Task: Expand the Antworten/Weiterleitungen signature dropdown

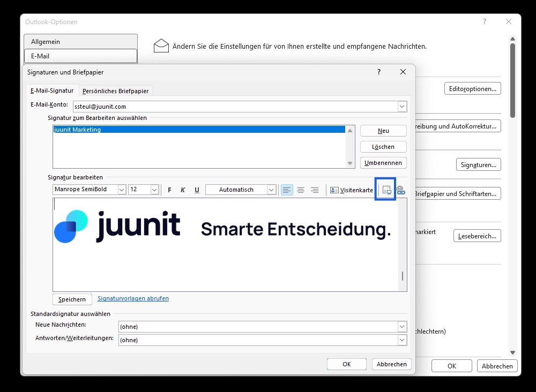Action: point(402,340)
